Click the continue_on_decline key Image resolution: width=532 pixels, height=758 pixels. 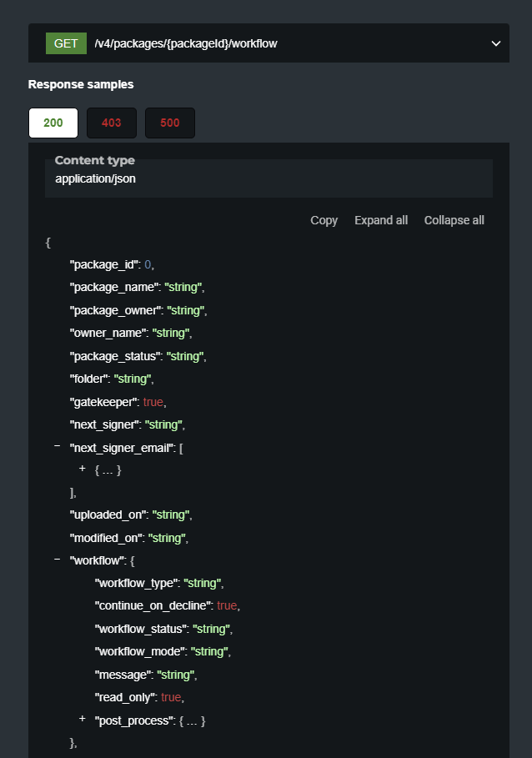pyautogui.click(x=153, y=605)
